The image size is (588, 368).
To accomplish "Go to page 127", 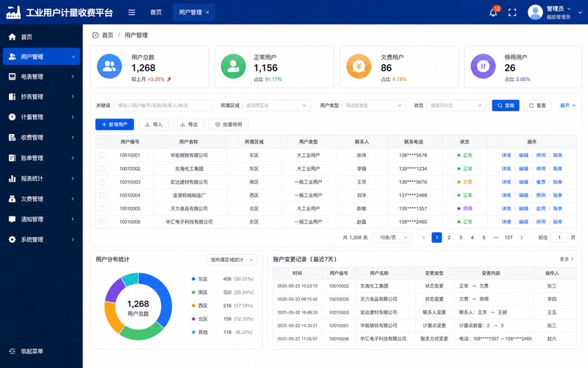I will pyautogui.click(x=509, y=238).
